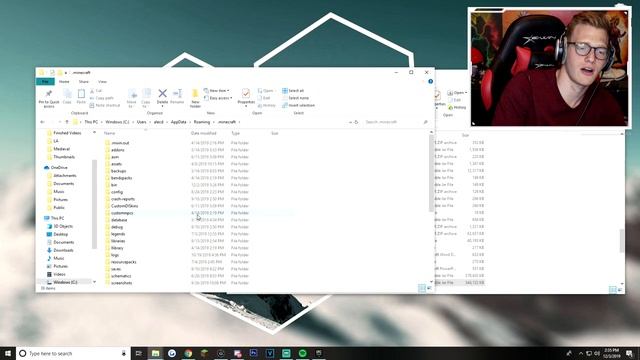
Task: Click Pin to Quick access icon
Action: tap(49, 94)
